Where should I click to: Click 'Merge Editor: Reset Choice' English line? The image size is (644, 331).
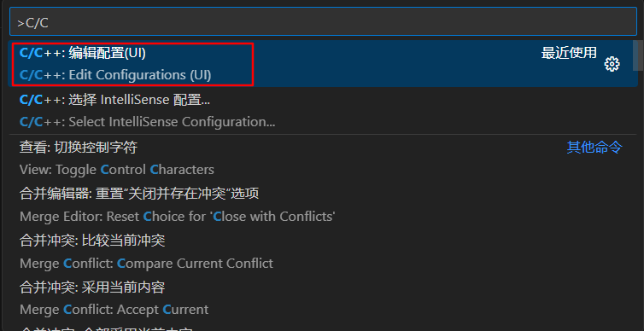[178, 216]
